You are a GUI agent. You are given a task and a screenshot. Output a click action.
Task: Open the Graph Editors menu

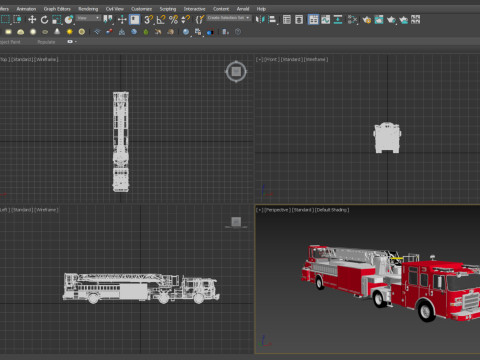57,9
